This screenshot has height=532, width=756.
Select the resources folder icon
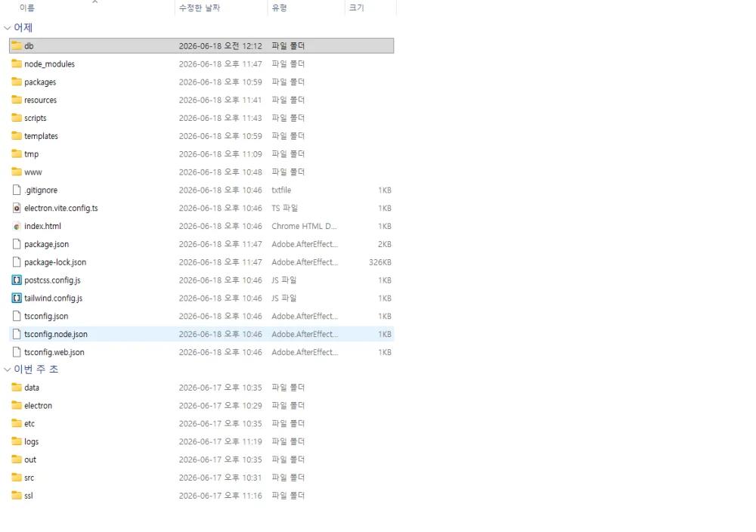point(17,100)
